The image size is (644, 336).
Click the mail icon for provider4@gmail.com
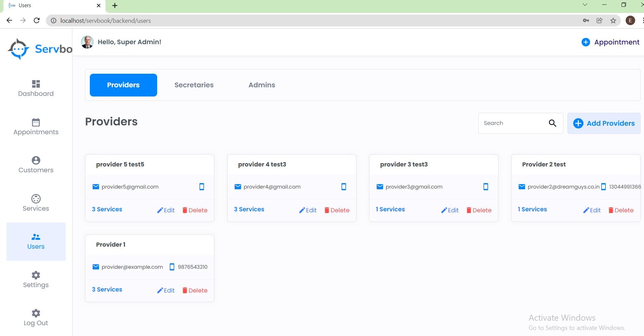pyautogui.click(x=238, y=187)
